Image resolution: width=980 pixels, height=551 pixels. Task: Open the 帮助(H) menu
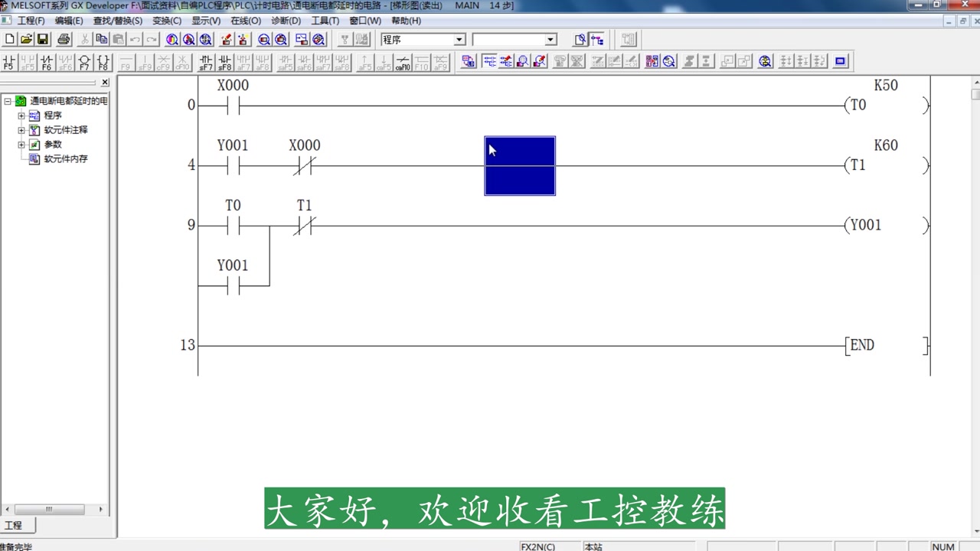(x=406, y=21)
